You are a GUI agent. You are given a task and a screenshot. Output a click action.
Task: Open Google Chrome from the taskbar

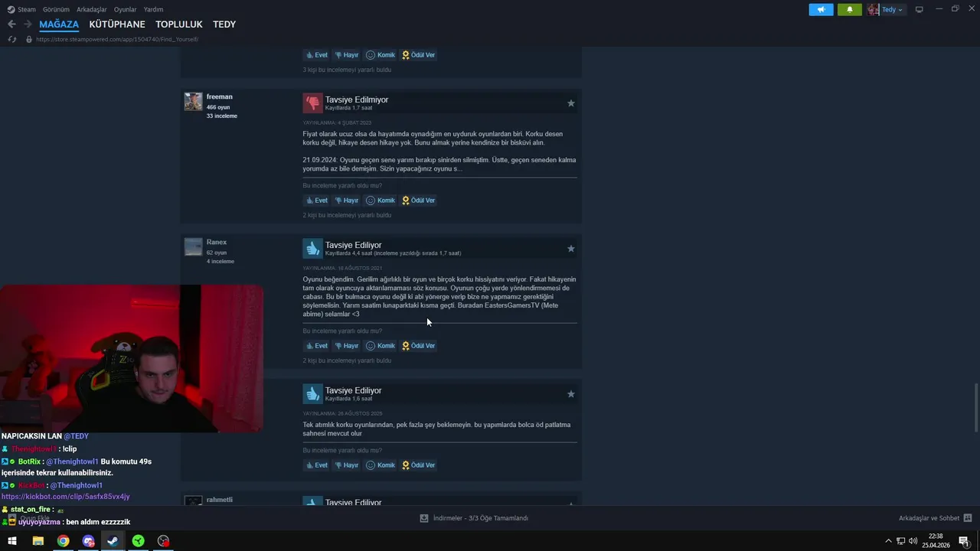pyautogui.click(x=63, y=541)
